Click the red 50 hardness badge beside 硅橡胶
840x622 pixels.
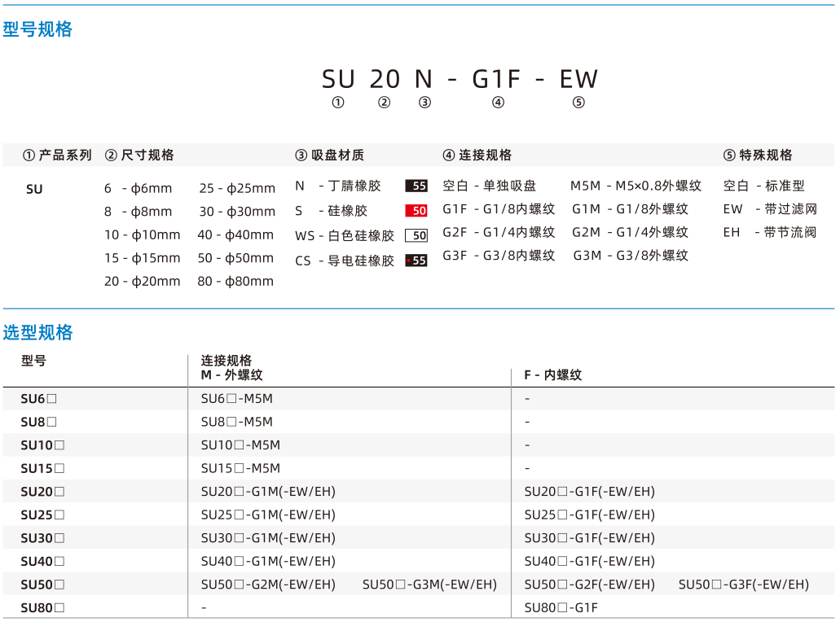[x=416, y=210]
